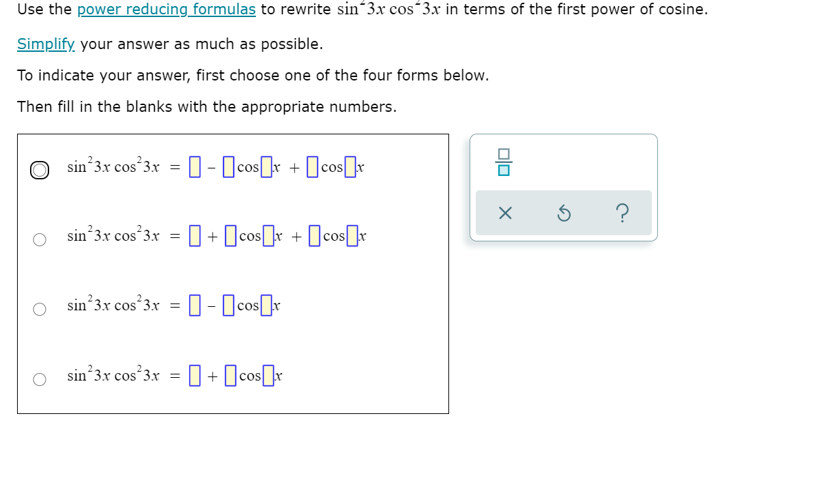
Task: Undo last entry with the reset arrow icon
Action: (563, 213)
